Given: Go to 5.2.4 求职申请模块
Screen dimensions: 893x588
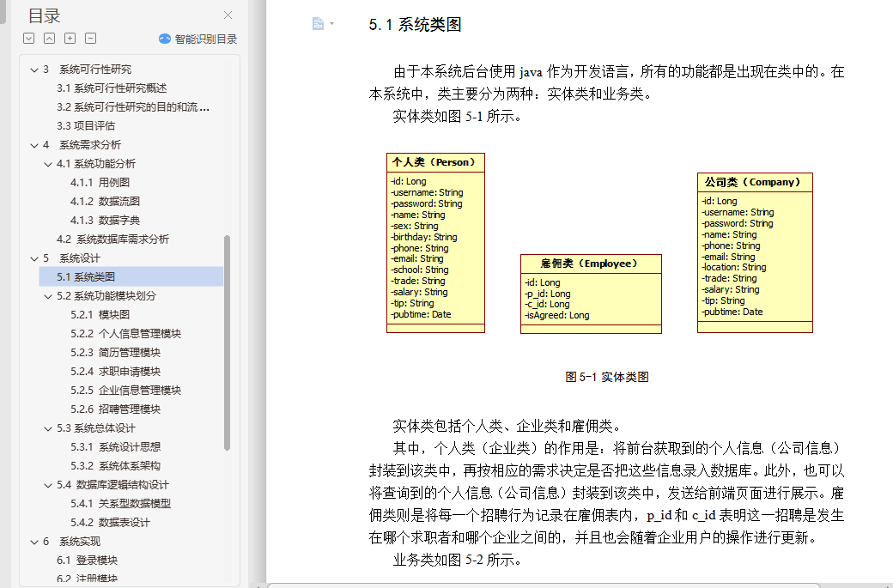Looking at the screenshot, I should 116,371.
